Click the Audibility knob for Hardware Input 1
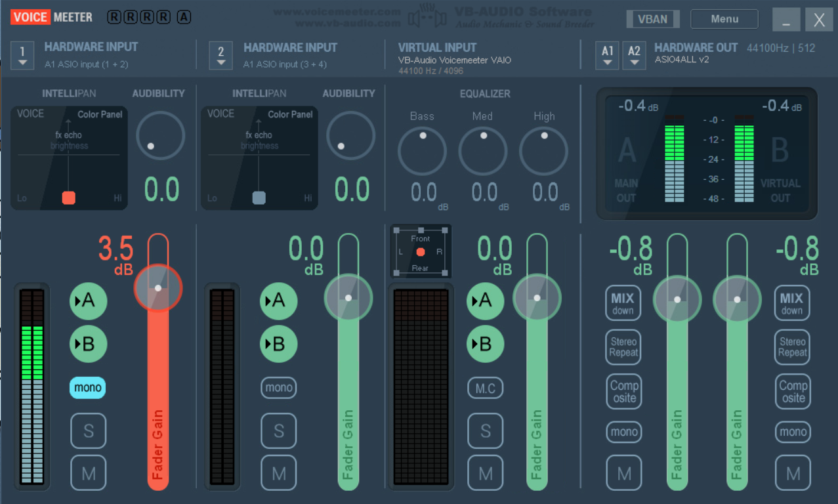Viewport: 838px width, 504px height. tap(160, 136)
